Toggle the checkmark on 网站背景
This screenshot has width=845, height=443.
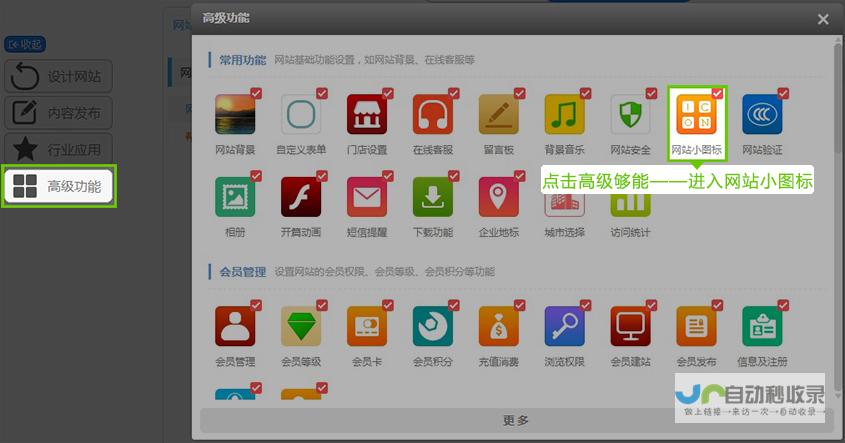click(256, 93)
